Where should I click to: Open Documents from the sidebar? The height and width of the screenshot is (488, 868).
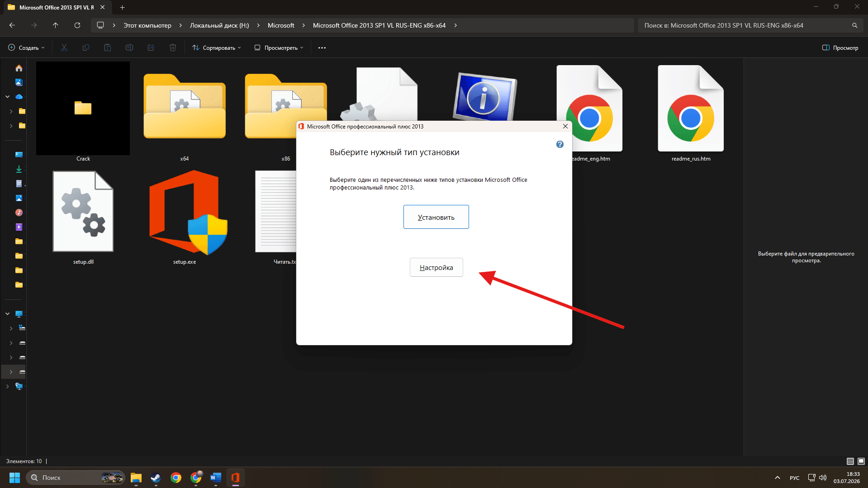coord(19,184)
